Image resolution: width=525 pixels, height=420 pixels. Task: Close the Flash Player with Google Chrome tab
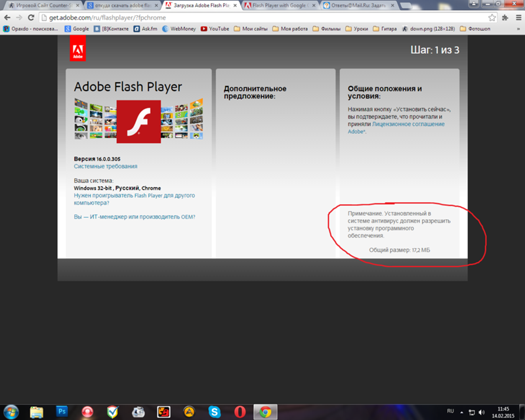(314, 5)
